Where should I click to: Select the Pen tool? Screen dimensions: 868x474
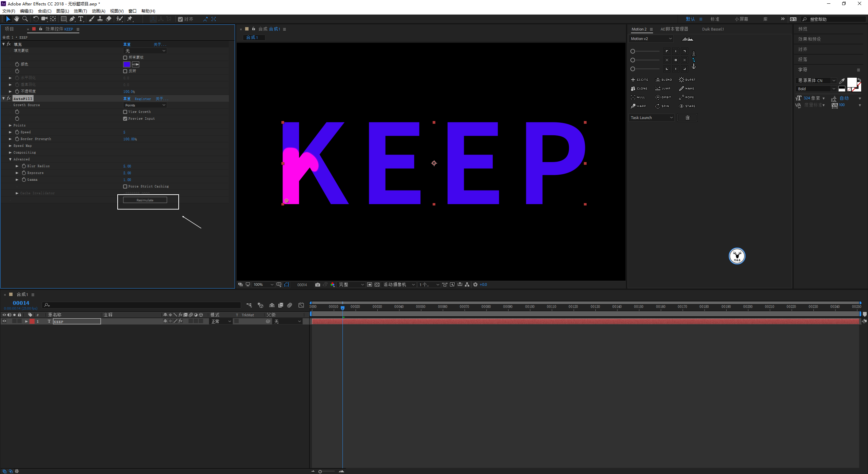pos(72,19)
